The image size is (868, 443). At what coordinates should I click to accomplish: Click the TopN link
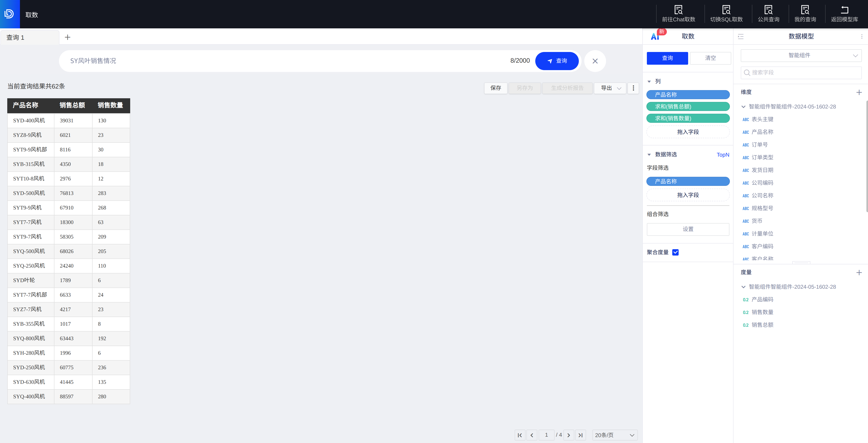coord(722,155)
